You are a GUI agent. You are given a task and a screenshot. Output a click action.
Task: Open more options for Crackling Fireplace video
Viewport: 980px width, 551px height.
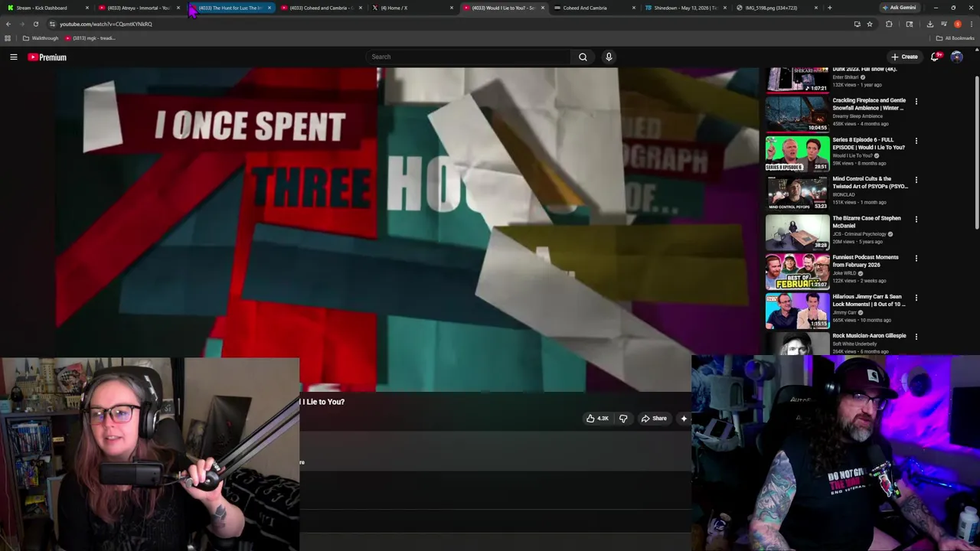916,101
